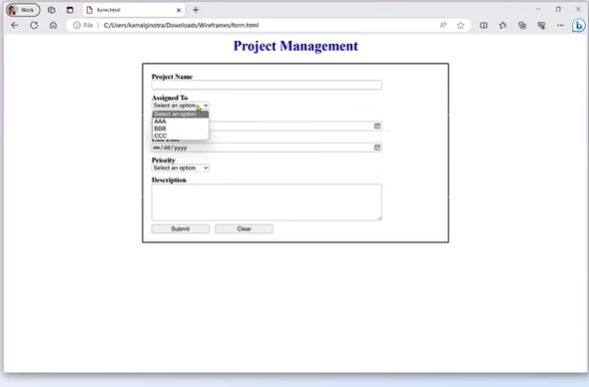The width and height of the screenshot is (589, 387).
Task: Choose CCC from the Assigned To list
Action: [180, 135]
